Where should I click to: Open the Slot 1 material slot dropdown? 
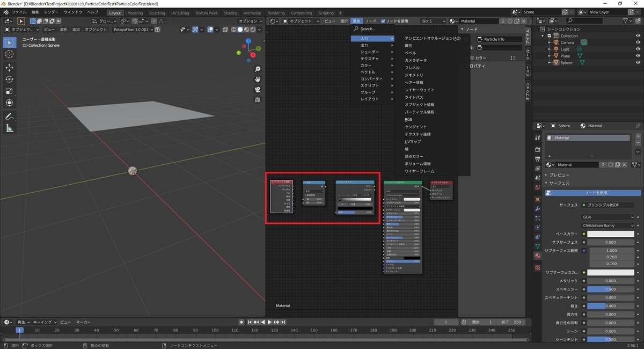click(x=433, y=21)
